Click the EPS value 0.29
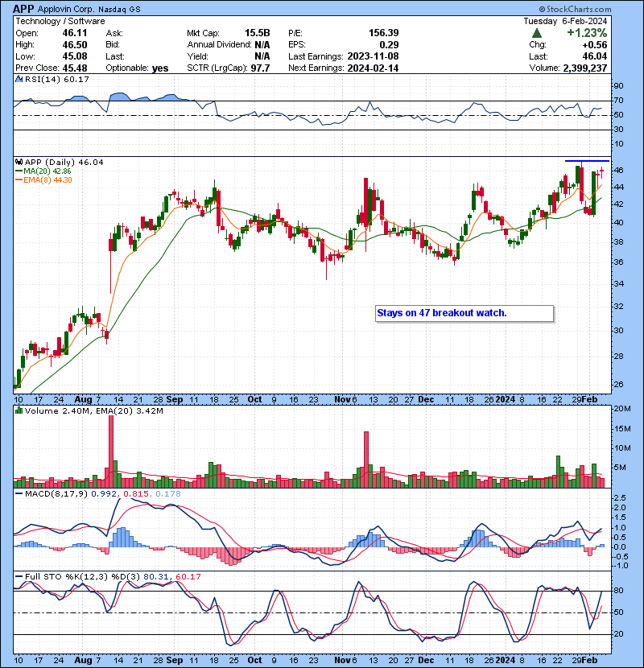 (389, 45)
